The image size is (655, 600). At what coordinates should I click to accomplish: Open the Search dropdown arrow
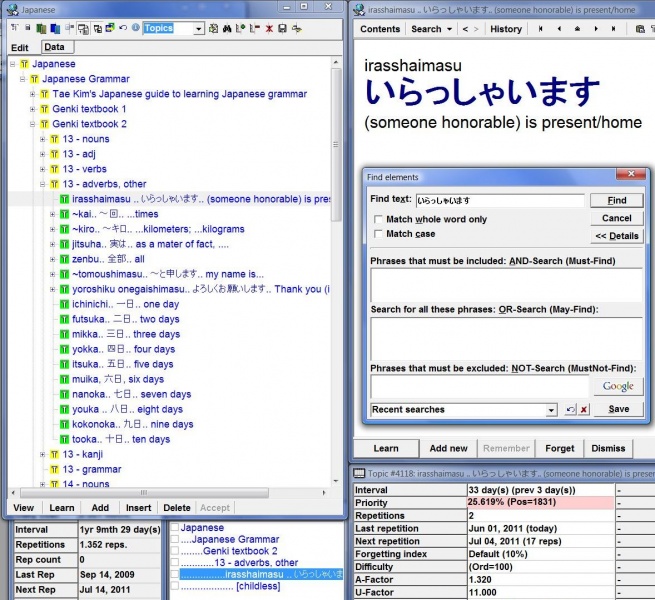(x=449, y=29)
